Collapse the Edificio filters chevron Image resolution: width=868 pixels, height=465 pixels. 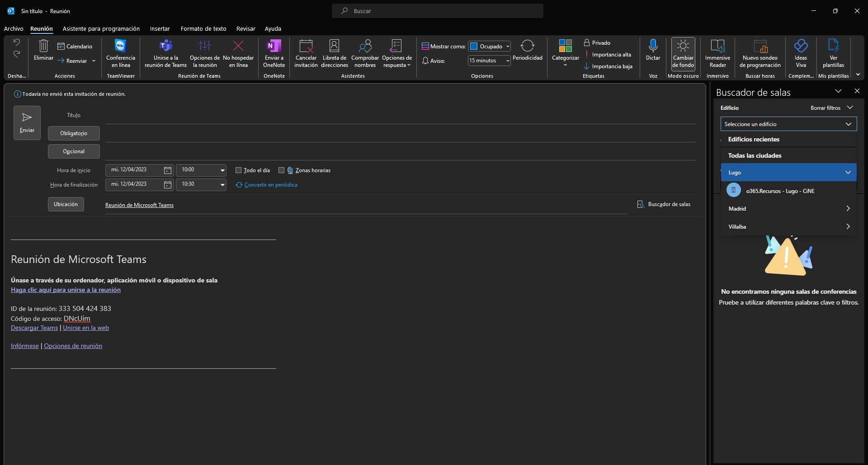(x=850, y=108)
